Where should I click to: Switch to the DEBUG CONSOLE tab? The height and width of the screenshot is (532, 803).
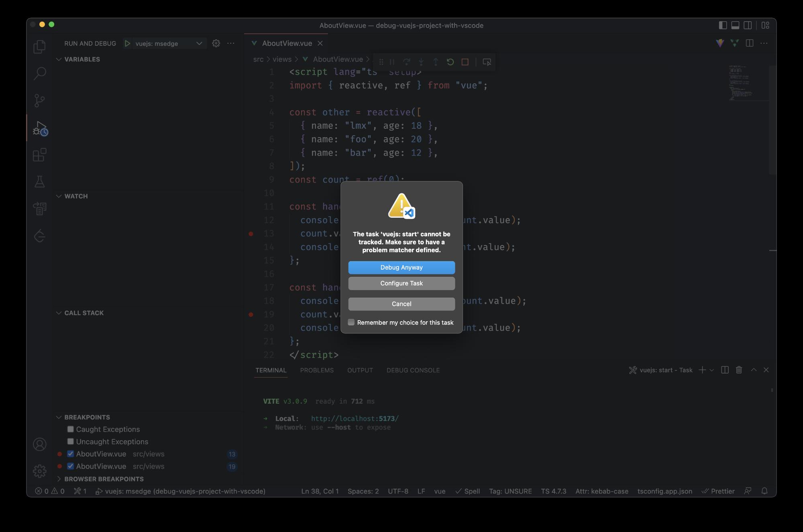tap(413, 370)
